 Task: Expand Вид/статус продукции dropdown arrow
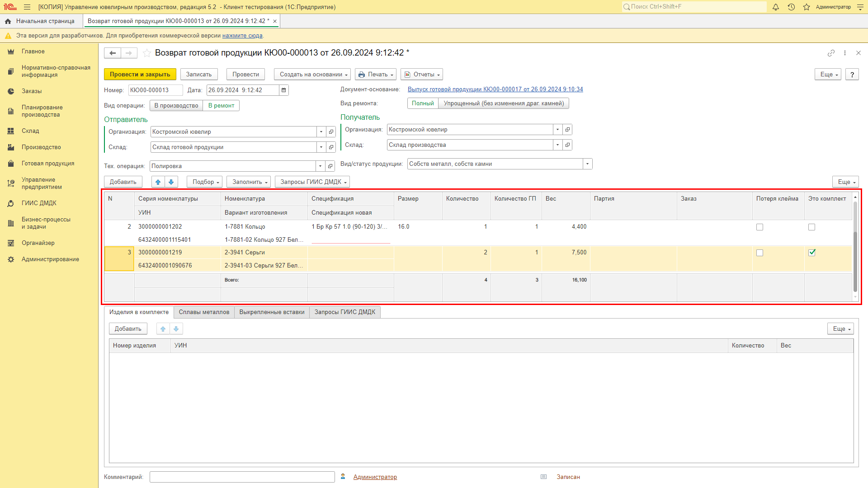[588, 164]
